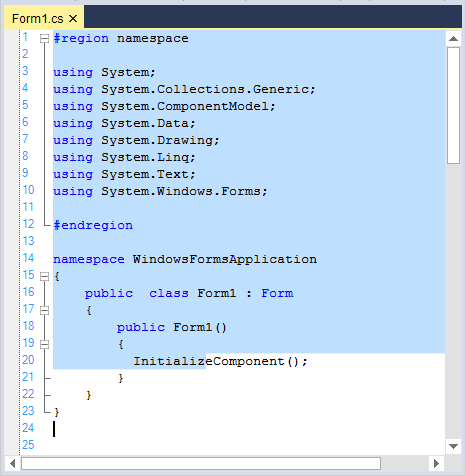Click the horizontal scrollbar thumb
466x476 pixels.
[201, 463]
